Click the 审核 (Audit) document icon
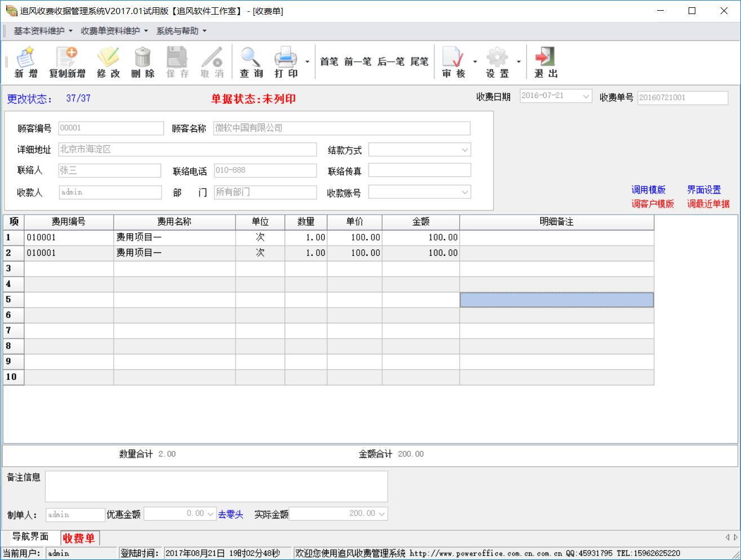741x560 pixels. click(x=454, y=62)
